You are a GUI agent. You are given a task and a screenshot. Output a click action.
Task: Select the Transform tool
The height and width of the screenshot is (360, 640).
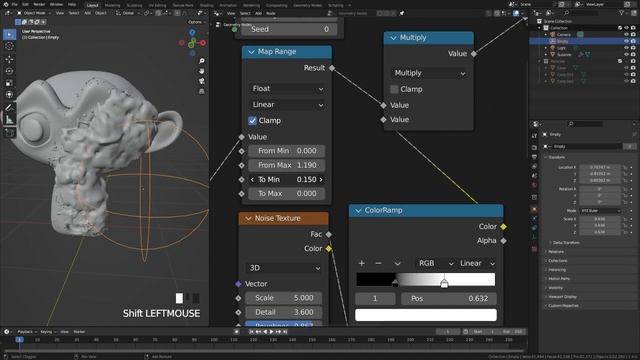9,95
